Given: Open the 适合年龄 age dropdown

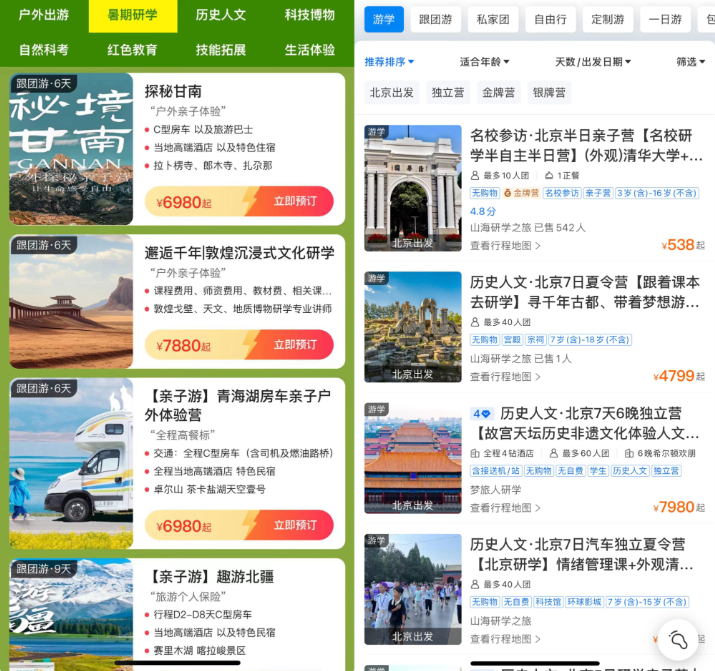Looking at the screenshot, I should click(x=489, y=62).
